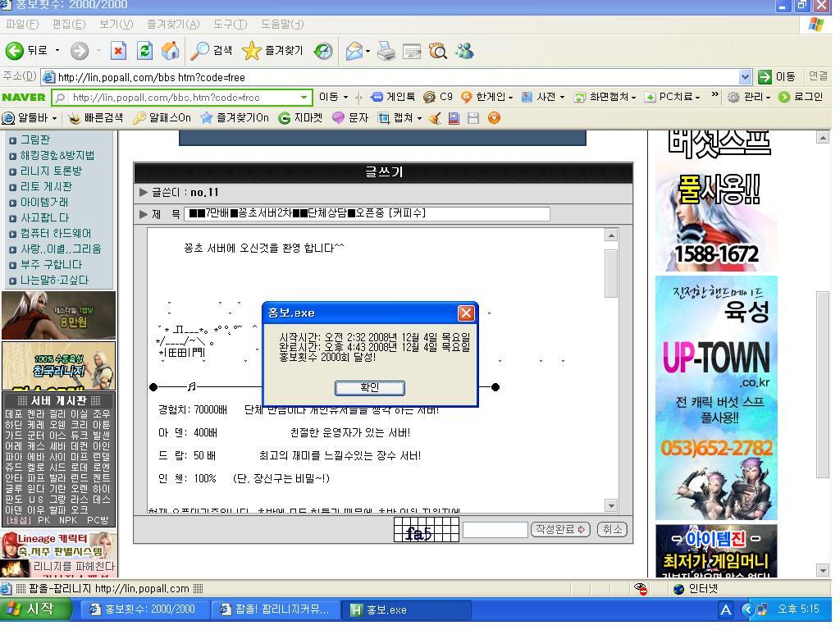Viewport: 840px width, 630px height.
Task: Open the 파일(F) menu
Action: tap(22, 24)
